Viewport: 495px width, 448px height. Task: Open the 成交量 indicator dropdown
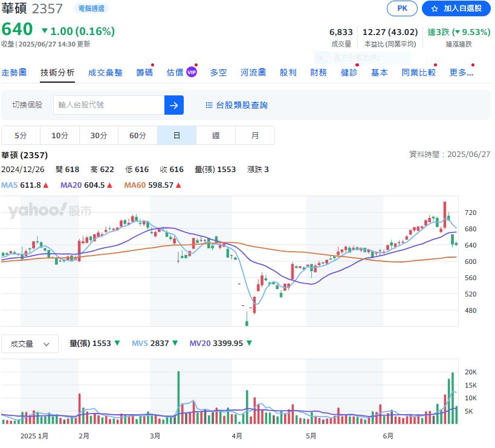click(x=30, y=344)
